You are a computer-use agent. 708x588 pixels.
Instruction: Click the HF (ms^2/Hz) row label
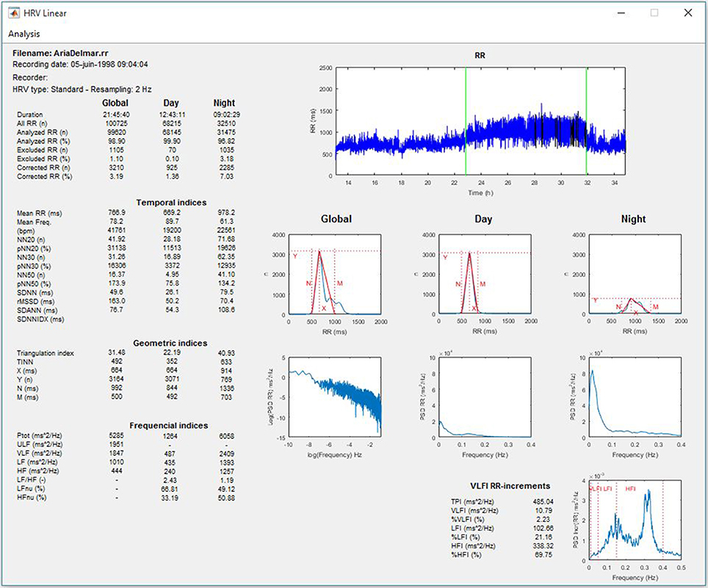click(x=38, y=471)
